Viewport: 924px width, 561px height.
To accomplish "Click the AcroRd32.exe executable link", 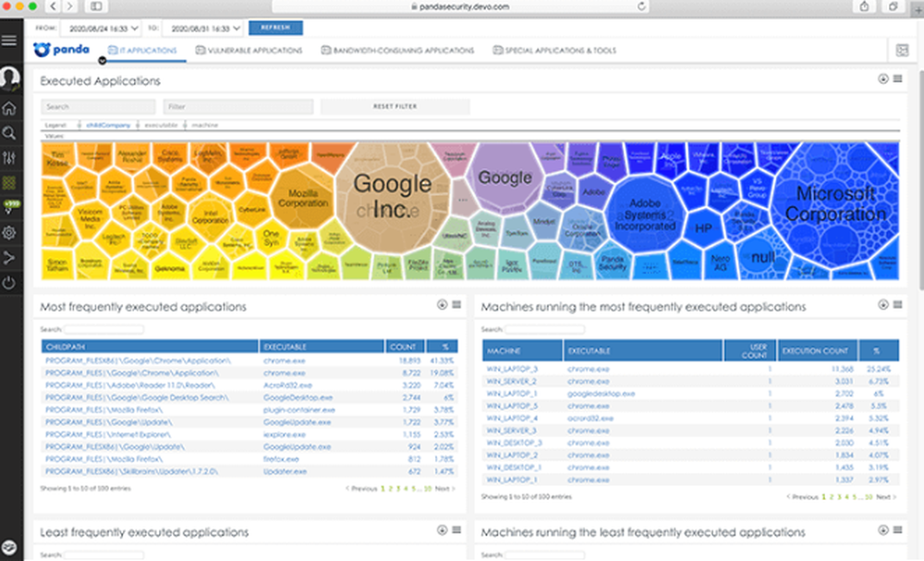I will (x=287, y=385).
